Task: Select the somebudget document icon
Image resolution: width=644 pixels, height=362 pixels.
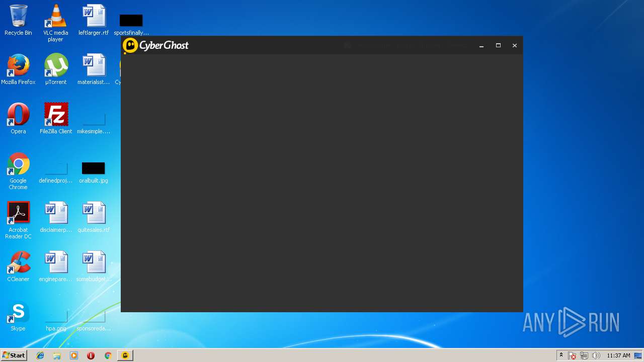Action: [94, 266]
